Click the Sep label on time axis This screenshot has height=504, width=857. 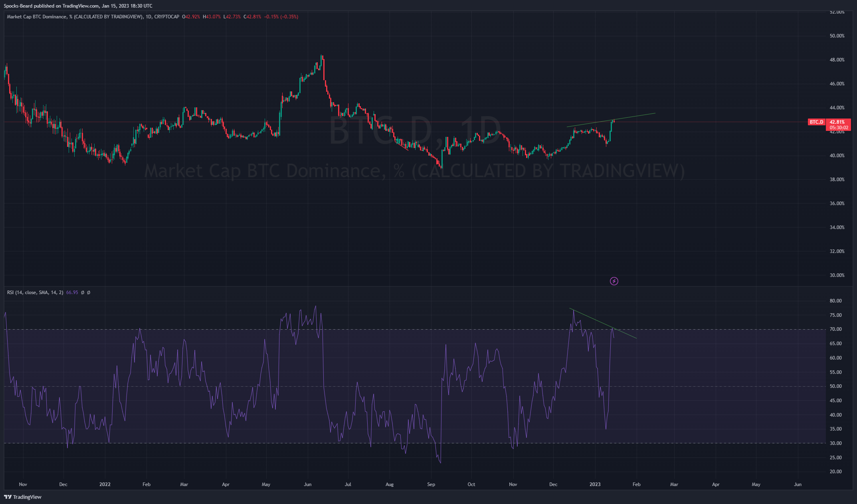[431, 484]
